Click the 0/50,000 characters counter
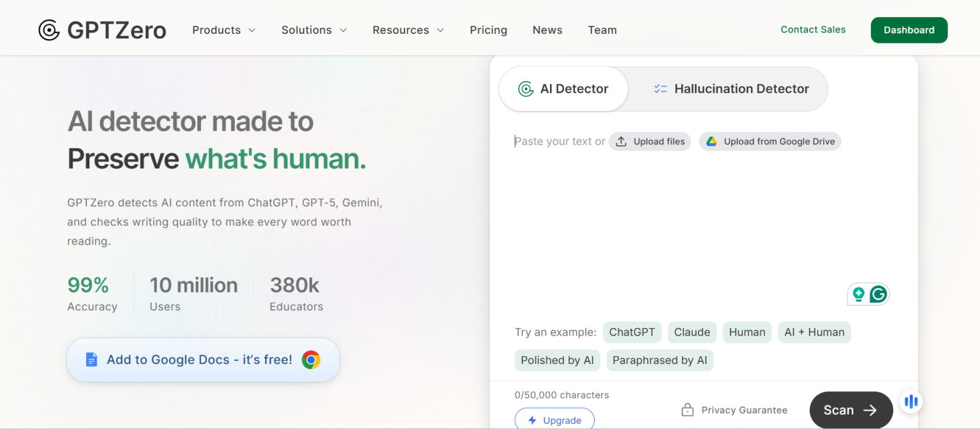 click(562, 395)
